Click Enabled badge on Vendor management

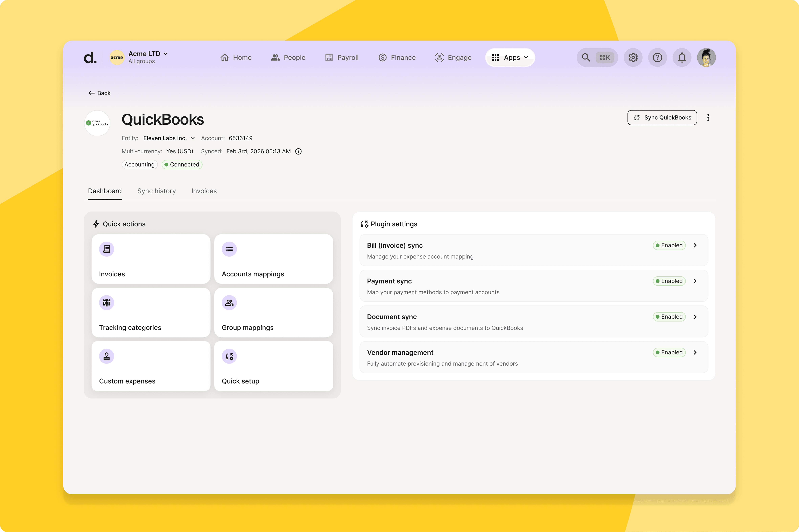(x=669, y=352)
